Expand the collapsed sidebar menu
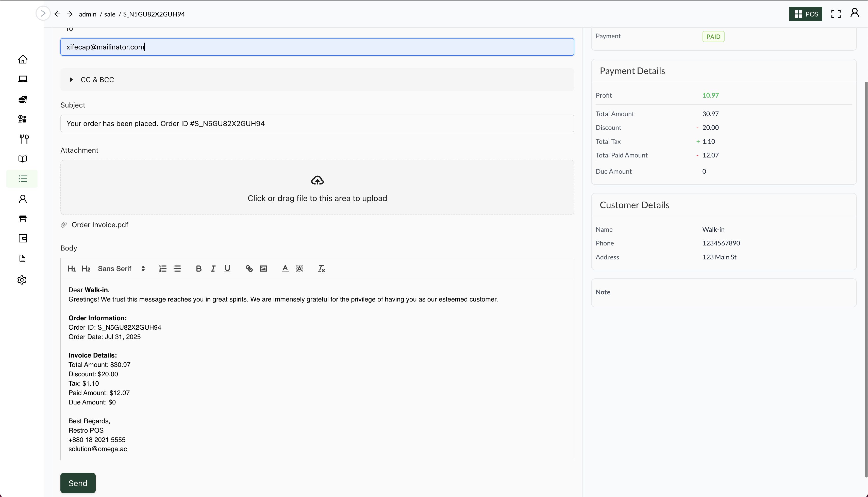Image resolution: width=868 pixels, height=497 pixels. click(43, 14)
